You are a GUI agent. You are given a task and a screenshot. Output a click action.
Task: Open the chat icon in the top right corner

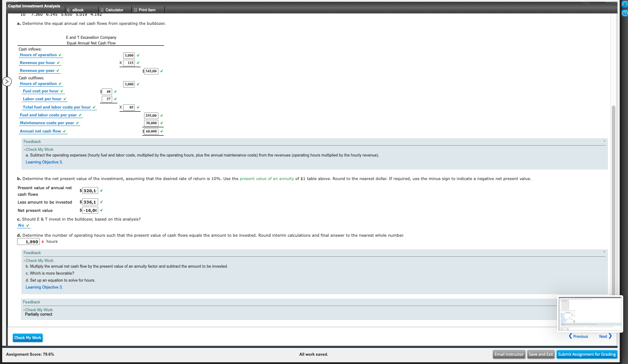[x=624, y=4]
